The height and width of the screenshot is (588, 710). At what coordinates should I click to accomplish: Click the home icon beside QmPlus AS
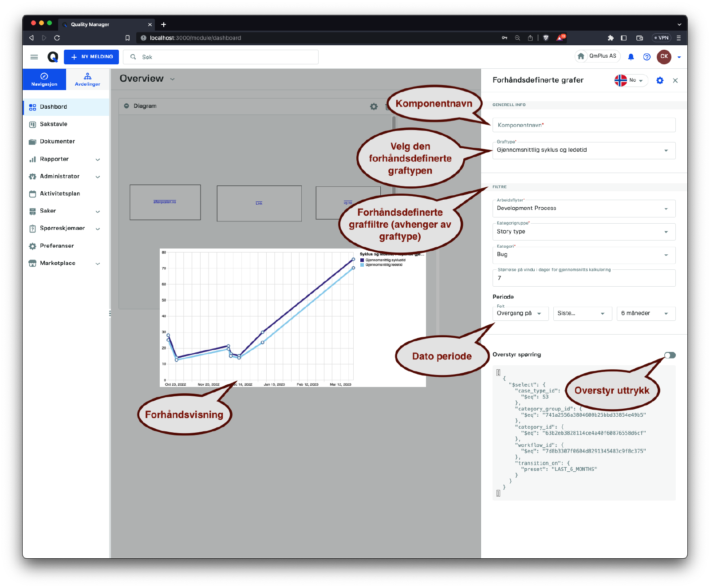point(580,56)
